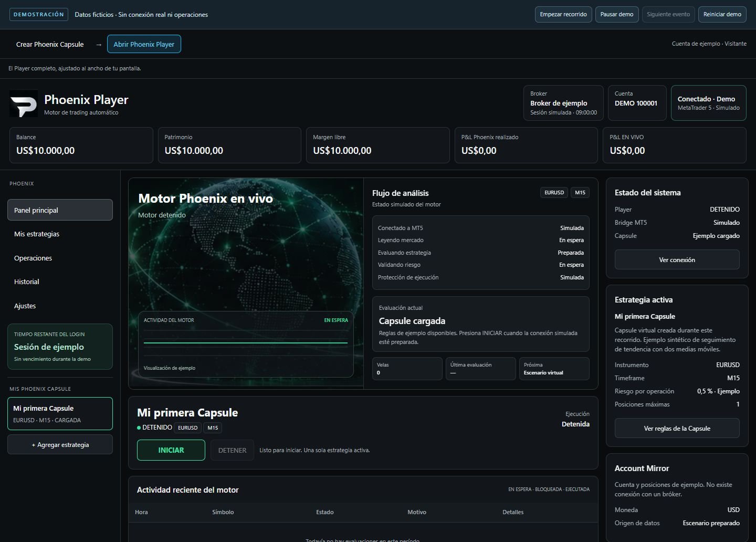Pause the demo with Pausar demo
The image size is (756, 542).
[617, 14]
